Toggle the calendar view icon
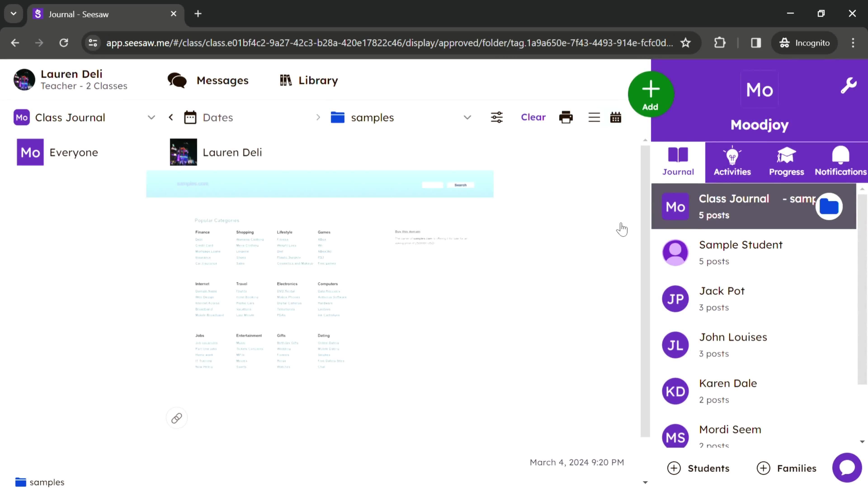The image size is (868, 488). pos(616,117)
